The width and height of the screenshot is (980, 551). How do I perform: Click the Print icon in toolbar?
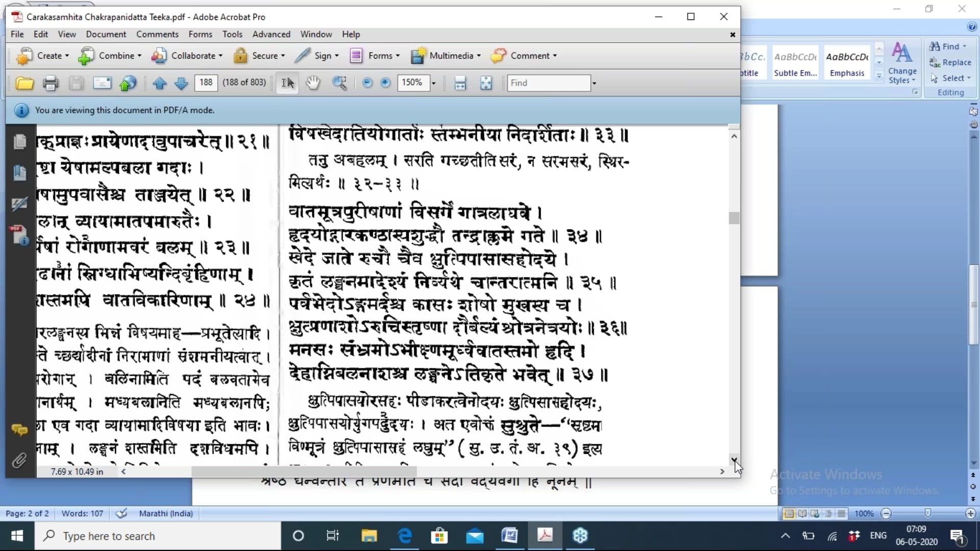tap(50, 83)
